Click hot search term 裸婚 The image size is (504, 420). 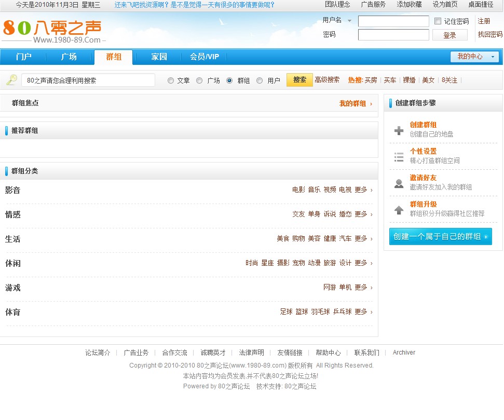pyautogui.click(x=409, y=80)
